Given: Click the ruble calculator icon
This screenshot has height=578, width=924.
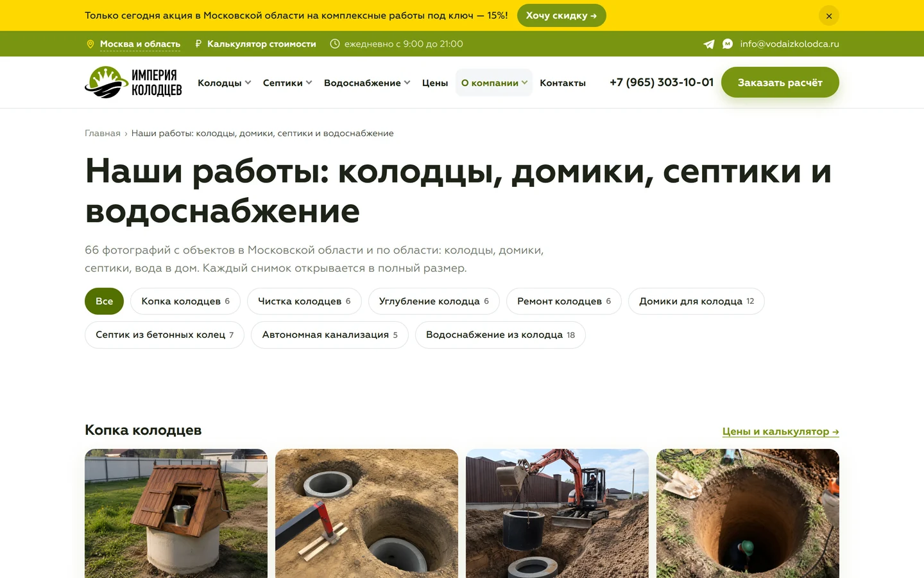Looking at the screenshot, I should (198, 44).
